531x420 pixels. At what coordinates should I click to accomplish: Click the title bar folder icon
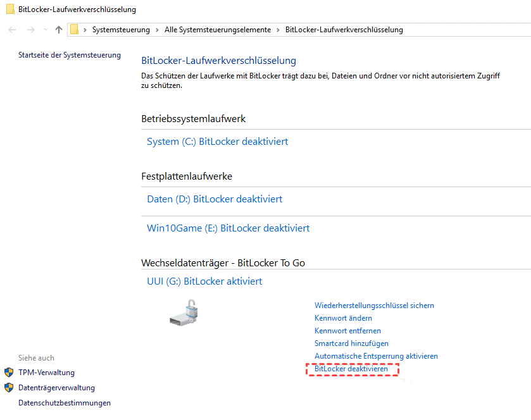point(10,9)
